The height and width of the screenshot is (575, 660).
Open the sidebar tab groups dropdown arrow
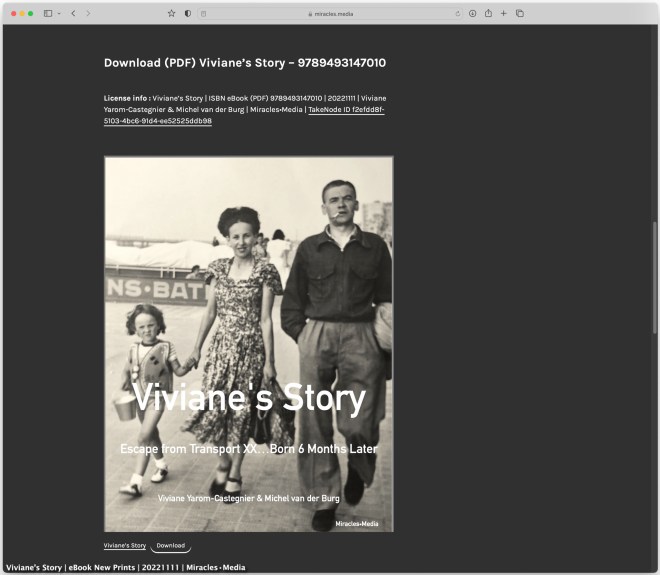[59, 13]
